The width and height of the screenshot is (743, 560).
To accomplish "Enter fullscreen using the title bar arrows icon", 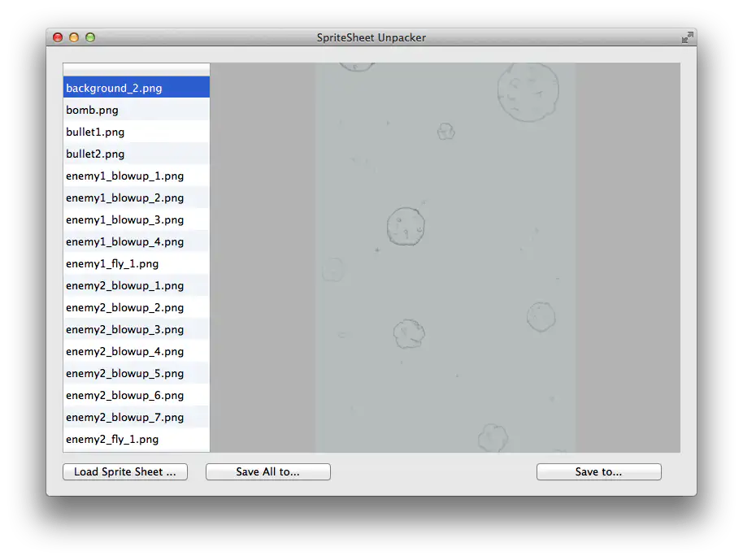I will coord(687,37).
